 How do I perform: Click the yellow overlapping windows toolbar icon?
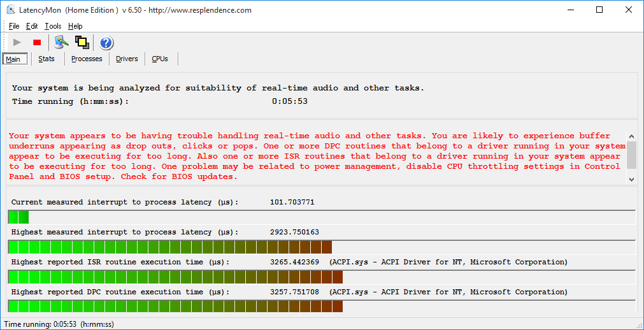point(82,43)
